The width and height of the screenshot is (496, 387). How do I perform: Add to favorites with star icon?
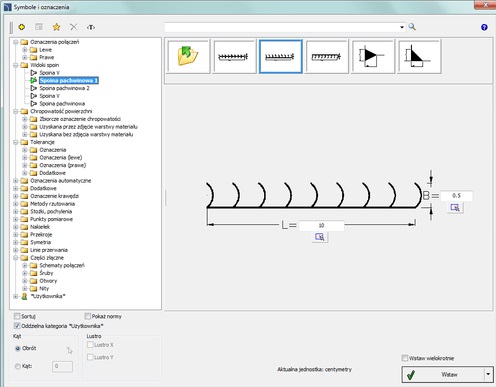(x=56, y=27)
